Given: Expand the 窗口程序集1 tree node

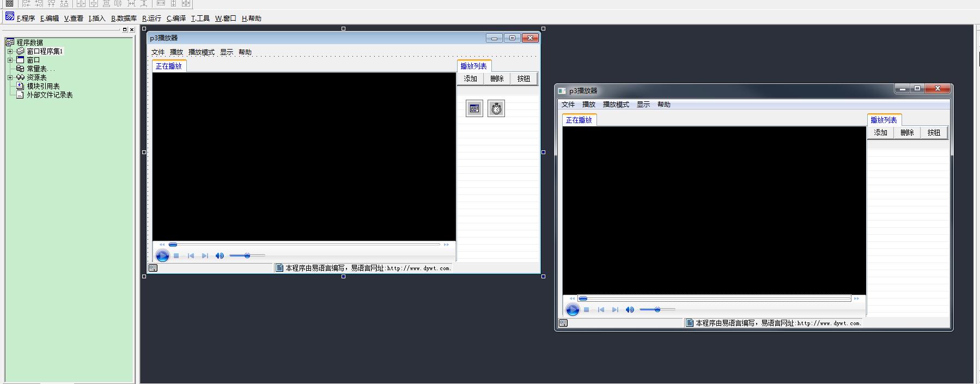Looking at the screenshot, I should coord(10,51).
